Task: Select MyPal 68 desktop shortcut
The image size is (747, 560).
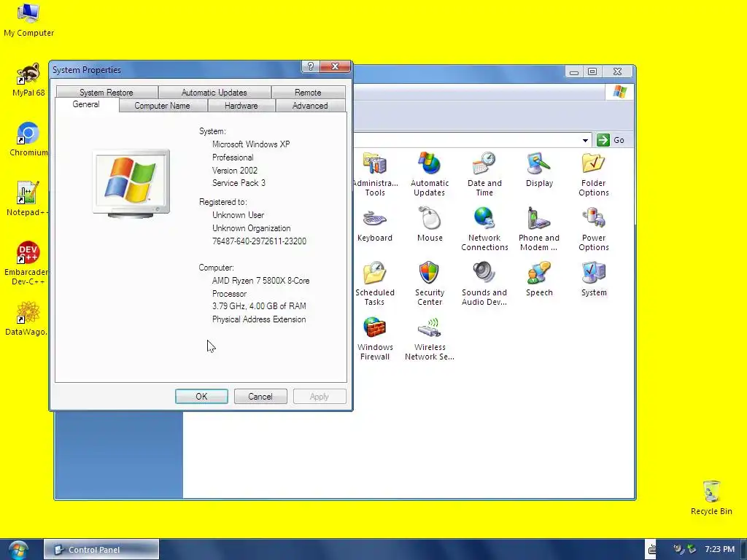Action: click(28, 79)
